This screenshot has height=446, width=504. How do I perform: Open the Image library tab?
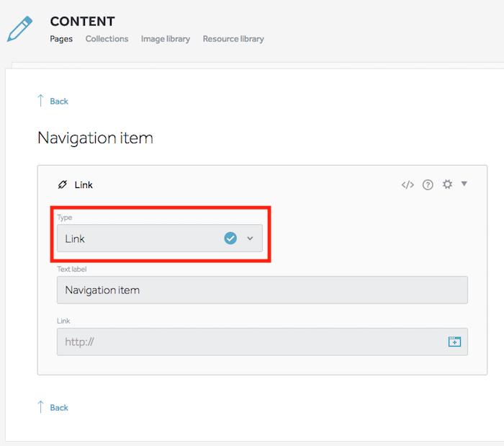click(166, 39)
